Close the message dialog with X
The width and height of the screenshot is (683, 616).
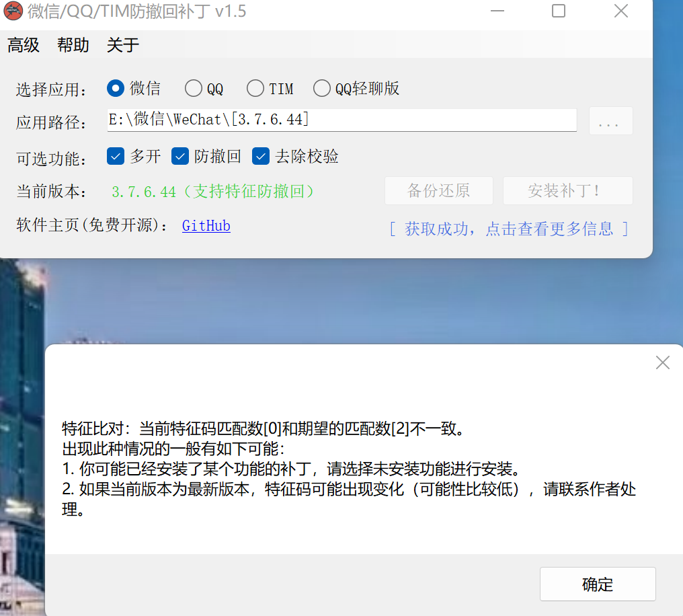[663, 362]
